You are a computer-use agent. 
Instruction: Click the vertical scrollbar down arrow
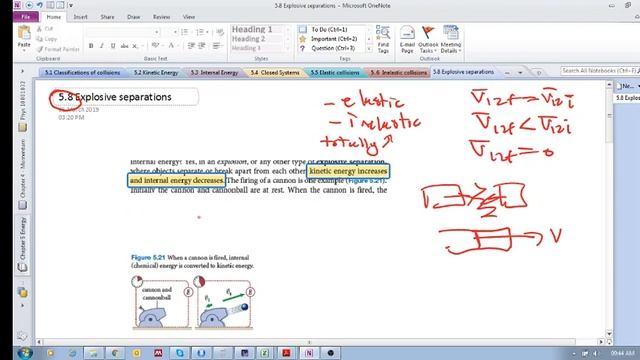pyautogui.click(x=609, y=333)
